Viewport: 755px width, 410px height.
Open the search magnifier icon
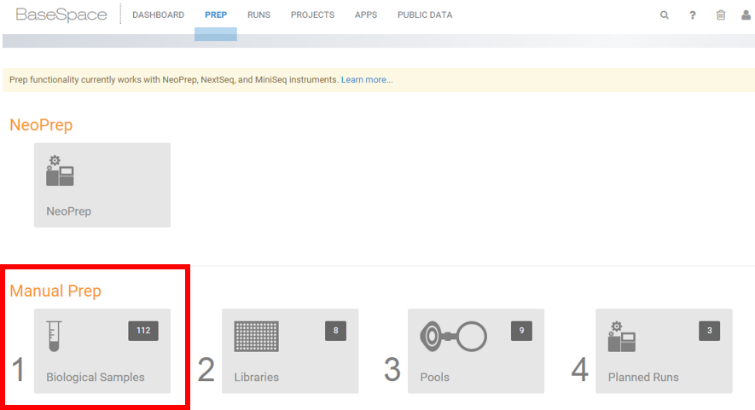(x=665, y=15)
